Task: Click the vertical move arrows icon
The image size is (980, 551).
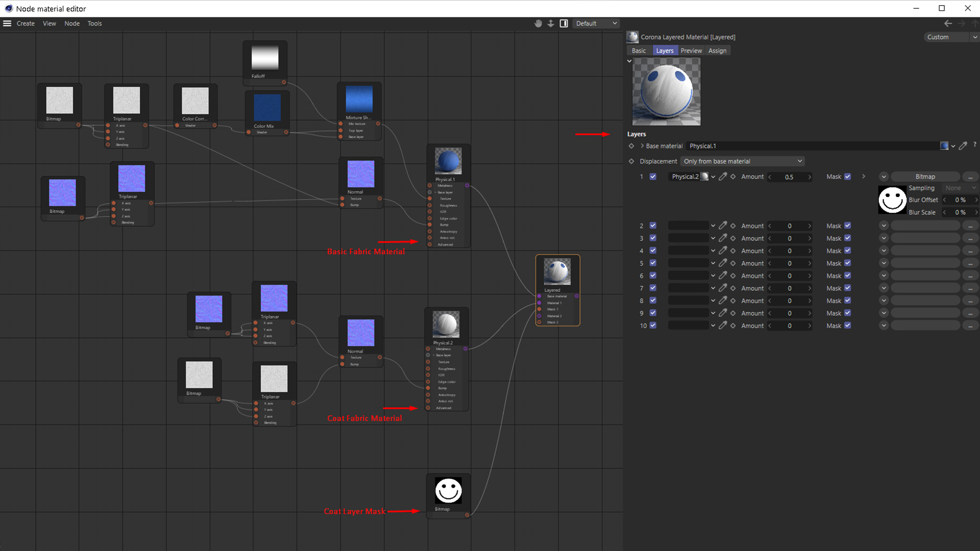Action: click(x=551, y=23)
